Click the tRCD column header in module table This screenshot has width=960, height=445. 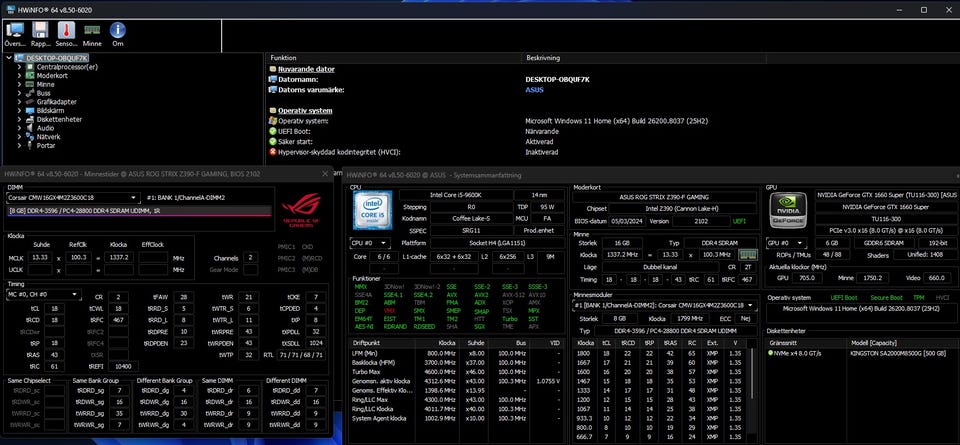click(628, 344)
